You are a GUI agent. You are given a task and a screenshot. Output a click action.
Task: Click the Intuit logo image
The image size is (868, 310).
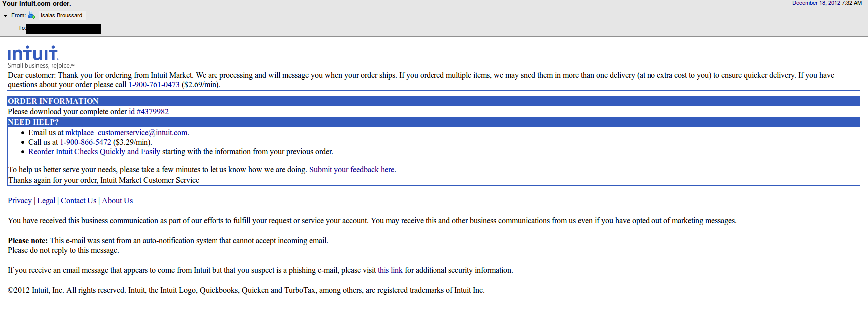tap(33, 53)
